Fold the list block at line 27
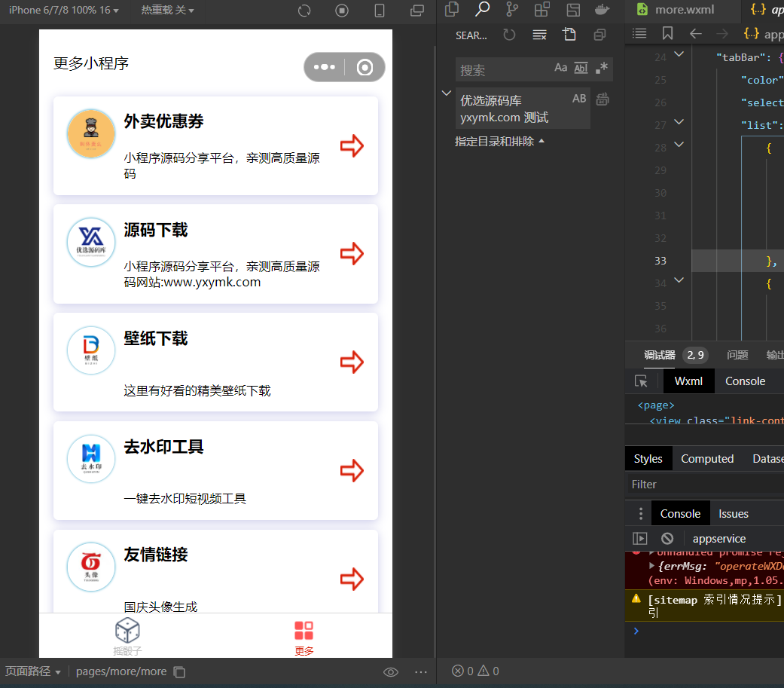The image size is (784, 688). pyautogui.click(x=679, y=121)
